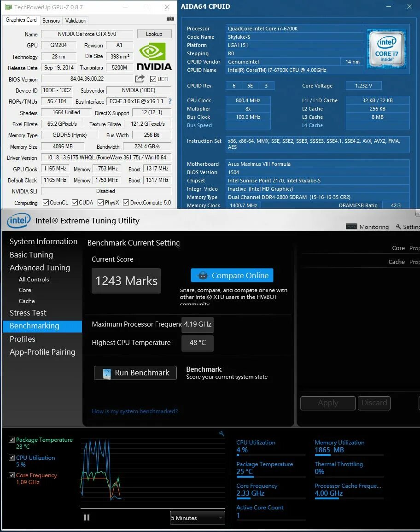Click the Lookup button in GPU-Z
The image size is (420, 532).
click(x=154, y=34)
